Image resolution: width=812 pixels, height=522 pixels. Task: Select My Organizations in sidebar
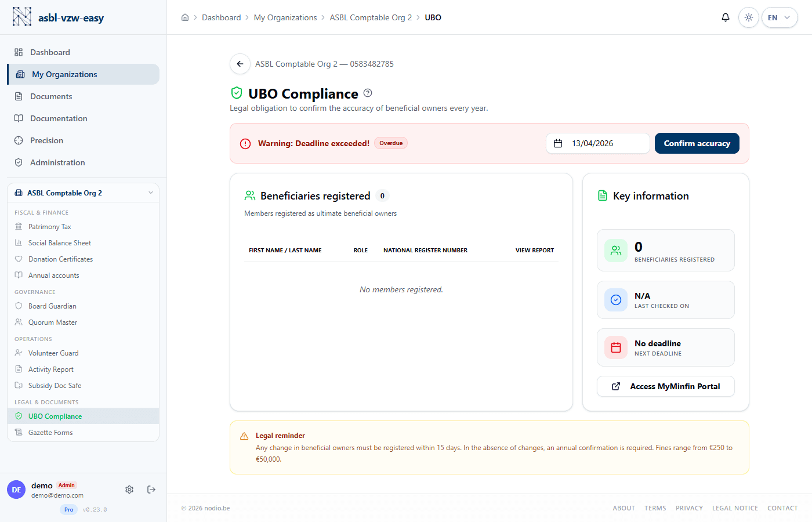pyautogui.click(x=83, y=74)
